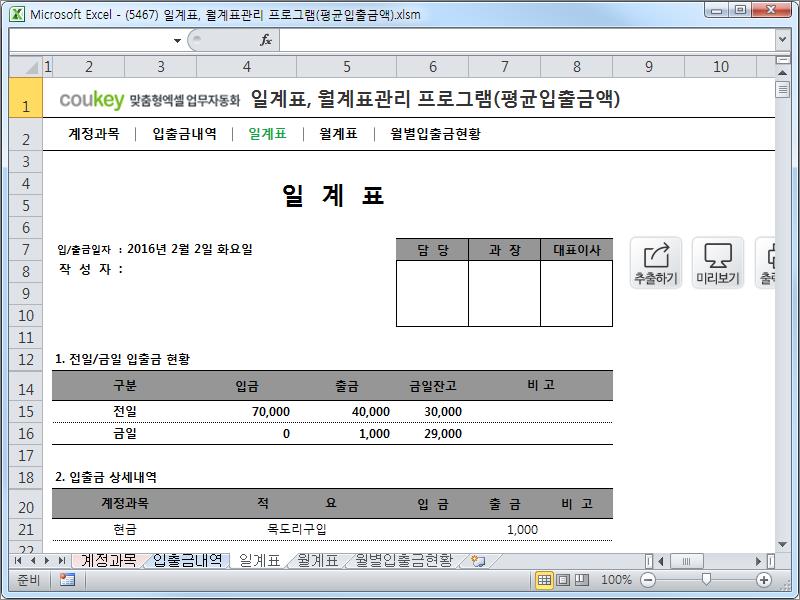Select column 10 header

[x=720, y=66]
